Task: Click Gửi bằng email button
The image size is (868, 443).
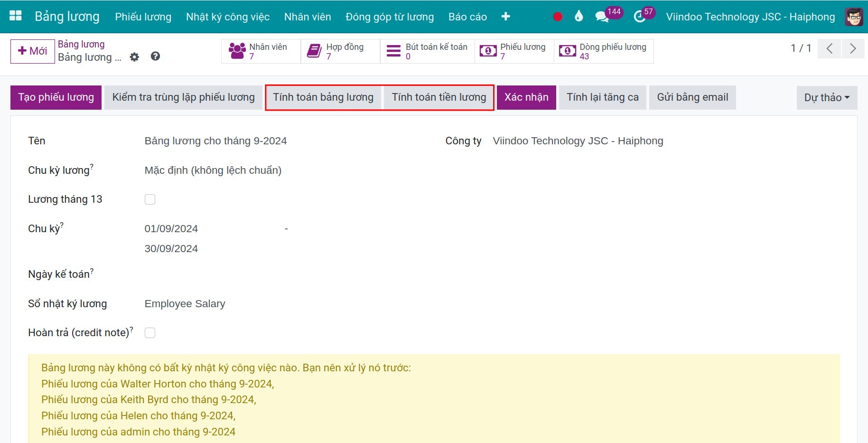Action: point(692,97)
